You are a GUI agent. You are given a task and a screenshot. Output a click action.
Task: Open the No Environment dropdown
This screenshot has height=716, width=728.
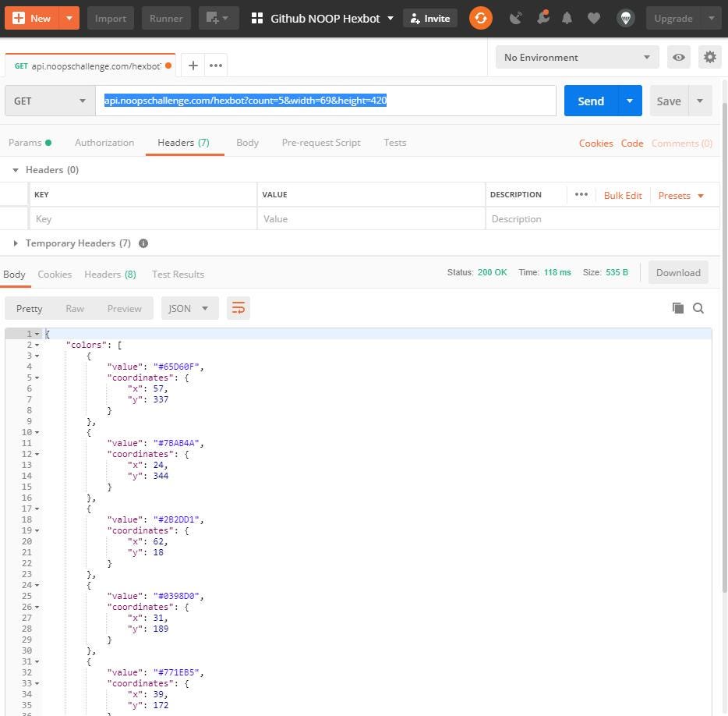coord(577,57)
